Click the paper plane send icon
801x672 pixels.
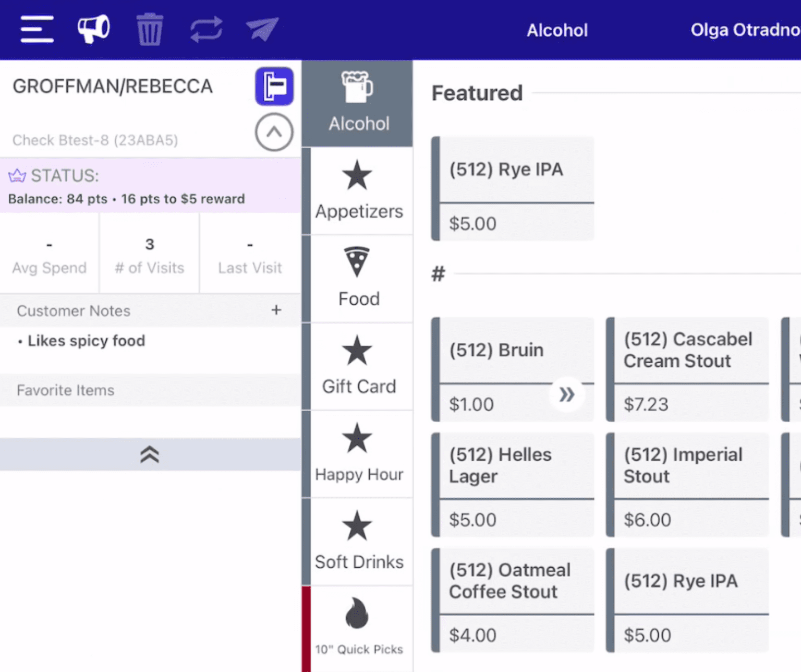262,29
